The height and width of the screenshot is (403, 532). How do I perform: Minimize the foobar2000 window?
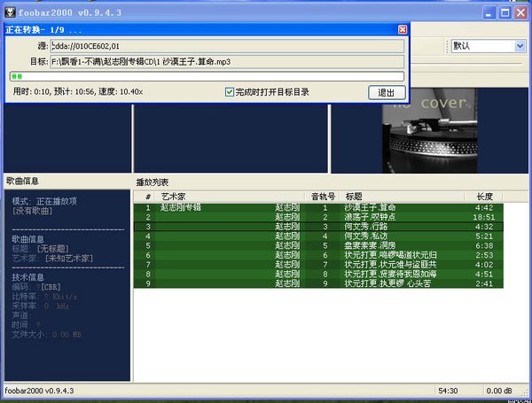489,13
